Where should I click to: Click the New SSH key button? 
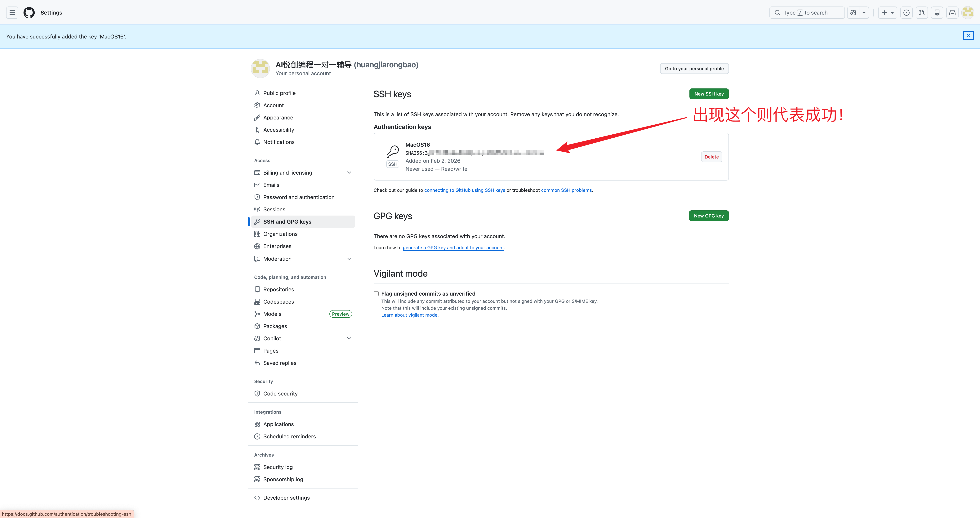click(x=709, y=94)
